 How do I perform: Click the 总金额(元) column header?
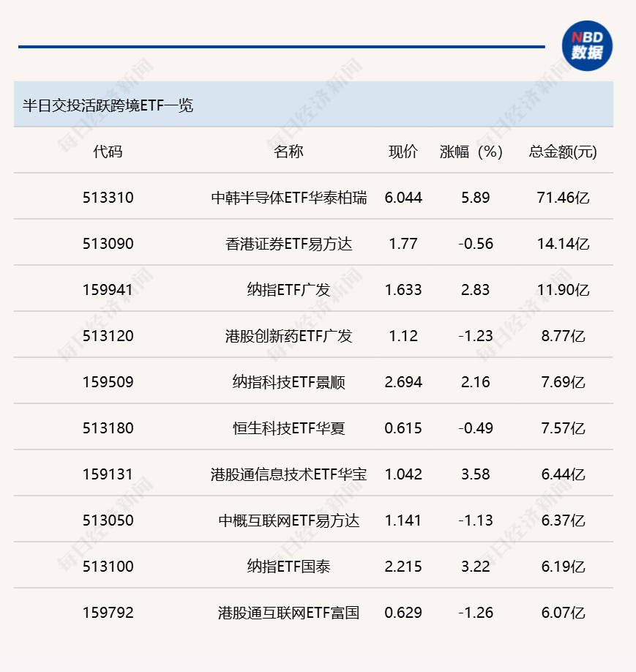(x=563, y=152)
